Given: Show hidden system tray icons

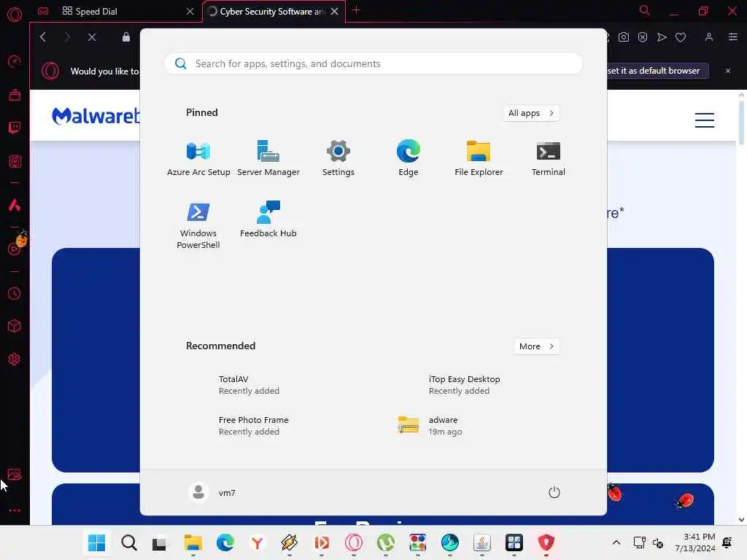Looking at the screenshot, I should 616,542.
